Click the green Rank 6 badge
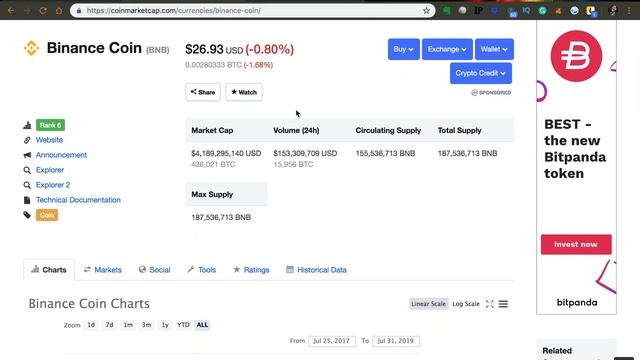 click(x=50, y=125)
